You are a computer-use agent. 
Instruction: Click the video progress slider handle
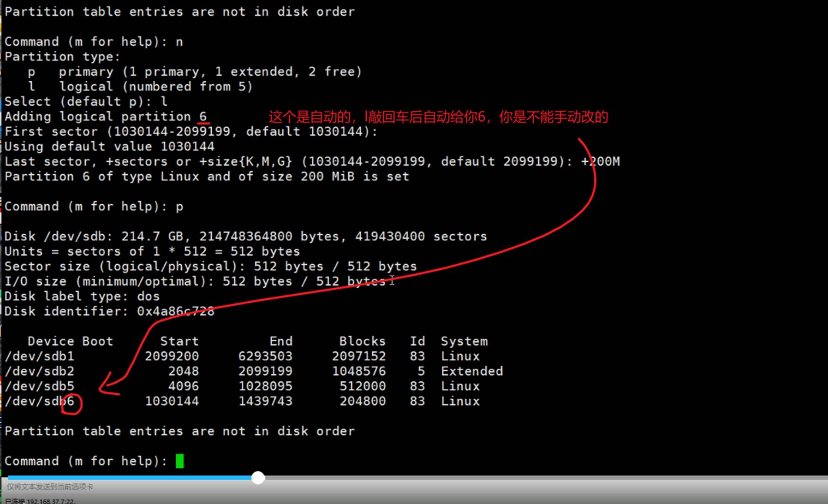(258, 478)
